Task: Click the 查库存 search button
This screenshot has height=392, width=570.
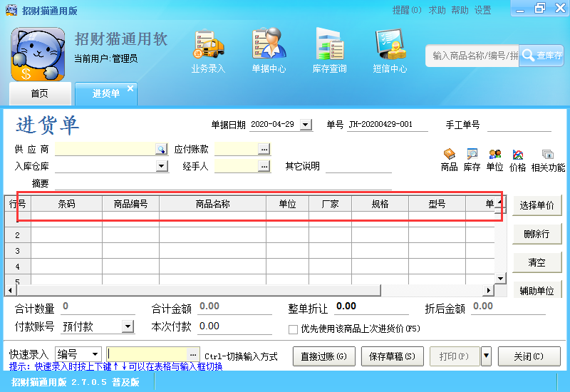Action: [541, 56]
